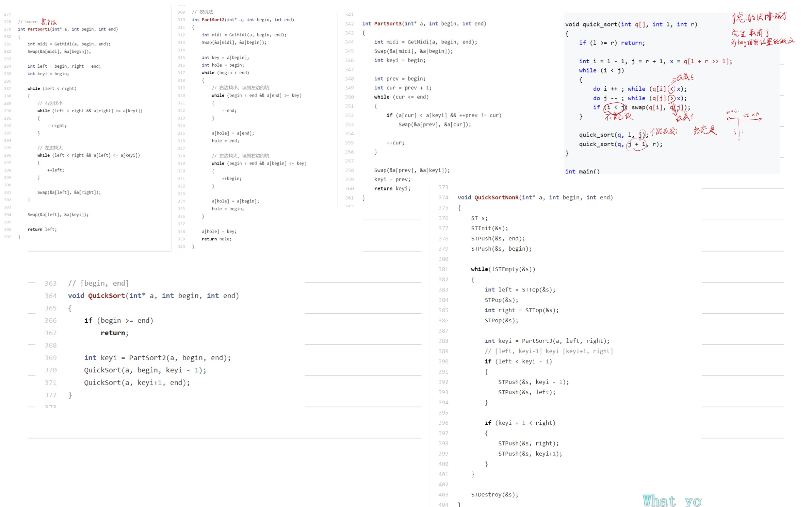Click the 'while(!STEmpty(&s))' line
This screenshot has width=812, height=507.
(503, 269)
